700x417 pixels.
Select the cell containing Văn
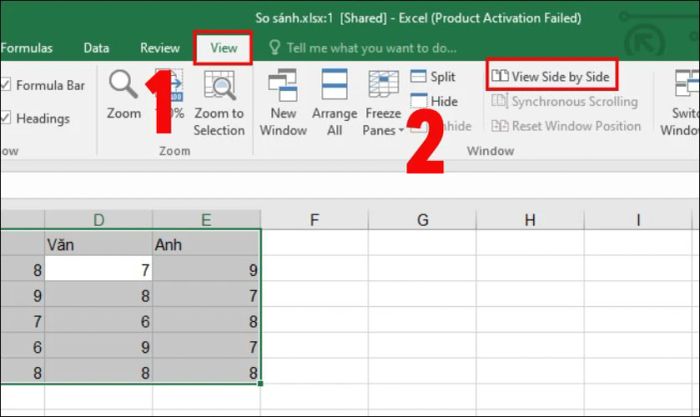point(98,244)
